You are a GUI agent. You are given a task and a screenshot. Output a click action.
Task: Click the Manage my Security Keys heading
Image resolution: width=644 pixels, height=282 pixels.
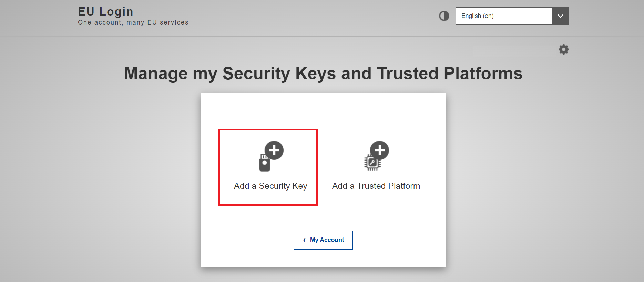coord(323,74)
